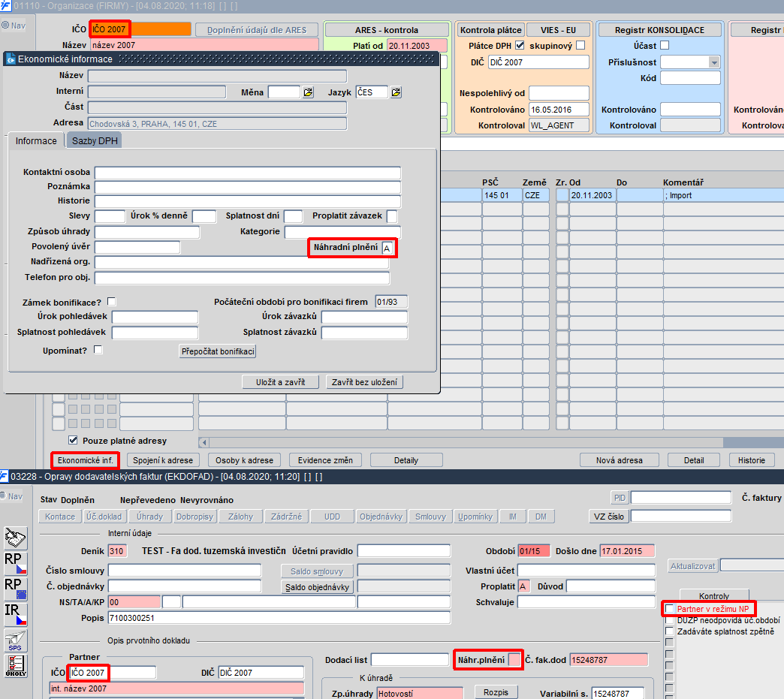Click the stamp icon in the EKDOFAD sidebar
784x699 pixels.
point(16,538)
